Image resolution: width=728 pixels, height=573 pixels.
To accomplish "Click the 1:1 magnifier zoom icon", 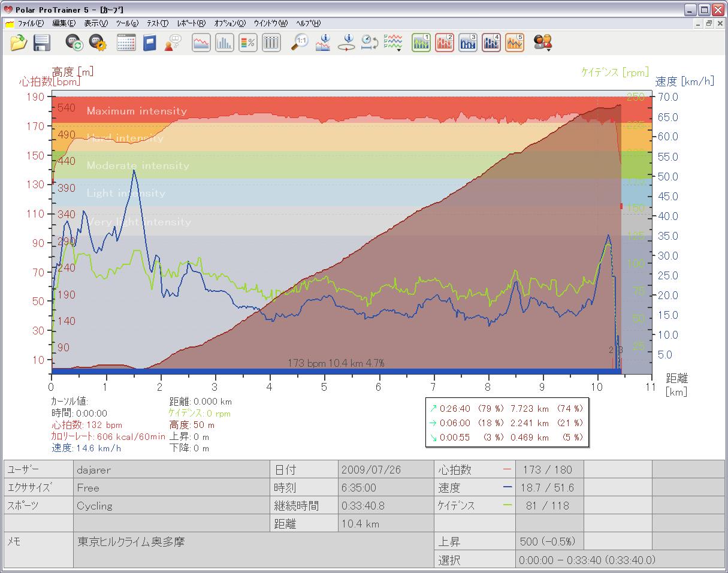I will pyautogui.click(x=300, y=43).
